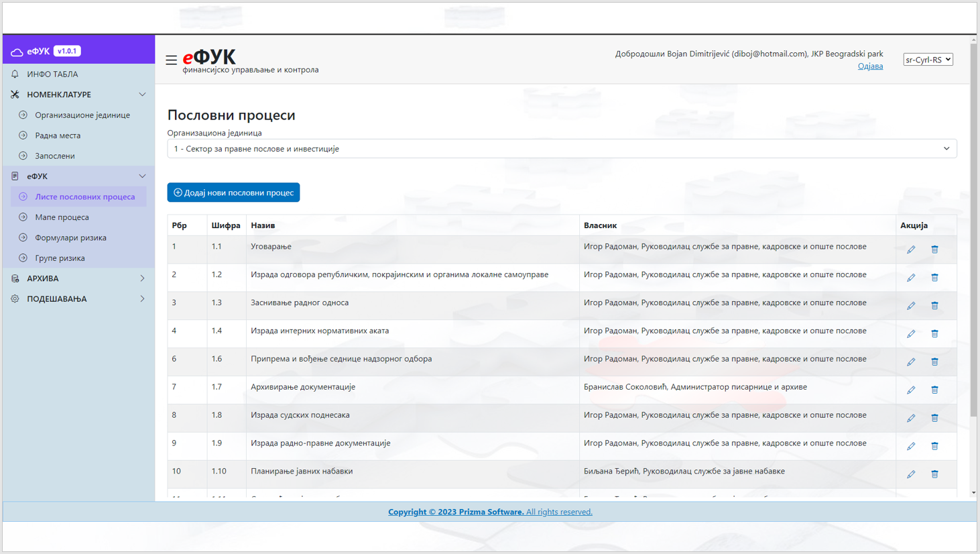The height and width of the screenshot is (554, 980).
Task: Open the Организациона јединица dropdown
Action: coord(562,148)
